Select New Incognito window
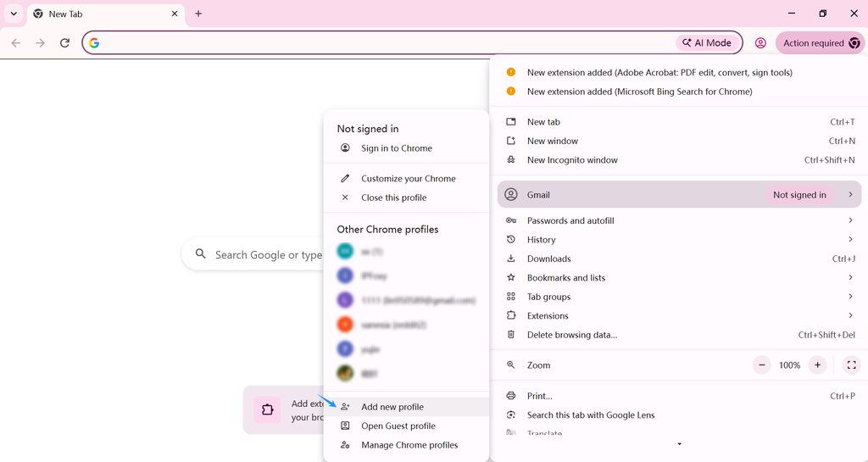The image size is (868, 462). 679,160
